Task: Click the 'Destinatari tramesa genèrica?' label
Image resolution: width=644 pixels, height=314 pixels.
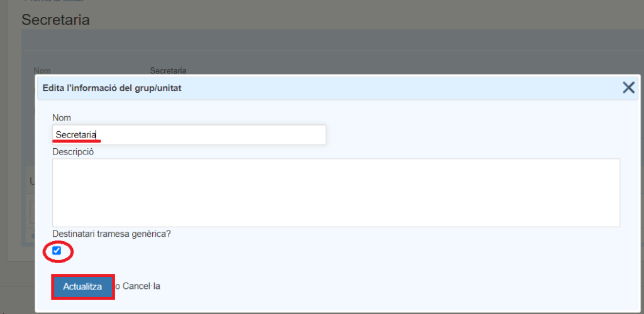Action: click(x=112, y=234)
